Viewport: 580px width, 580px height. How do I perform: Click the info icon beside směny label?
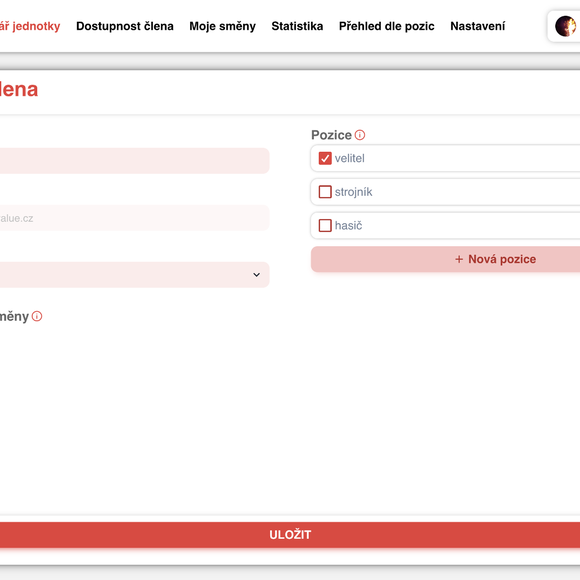tap(37, 316)
